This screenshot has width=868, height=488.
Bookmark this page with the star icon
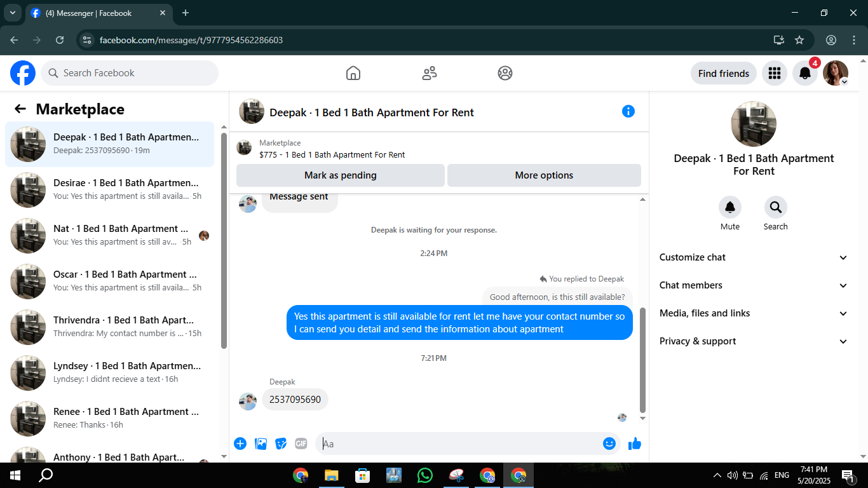point(799,40)
